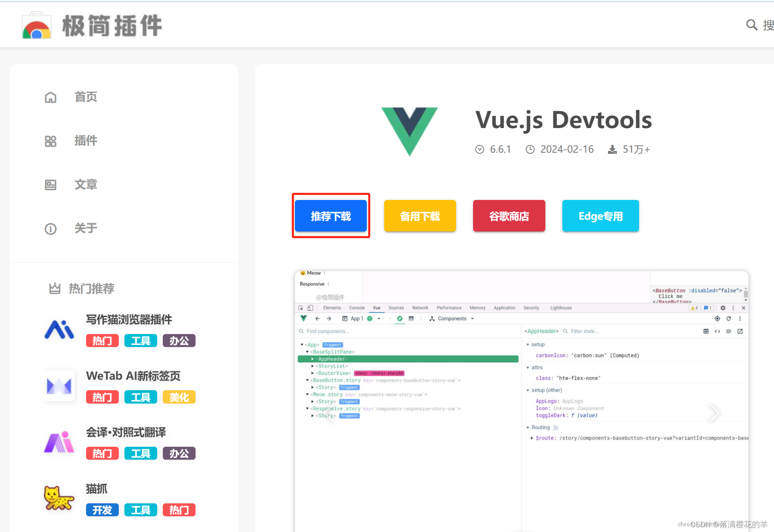Open the 猫抓 cat plugin icon
Viewport: 774px width, 532px height.
[59, 498]
